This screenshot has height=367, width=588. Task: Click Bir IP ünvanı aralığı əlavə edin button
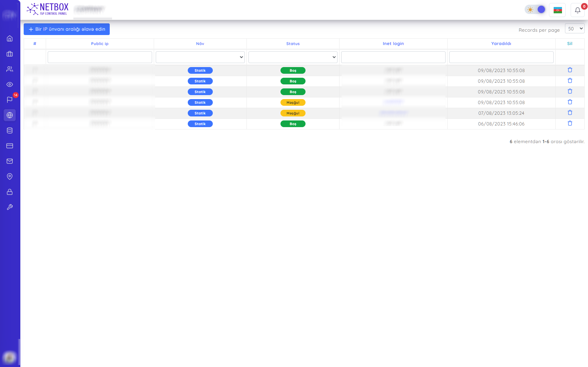click(67, 29)
